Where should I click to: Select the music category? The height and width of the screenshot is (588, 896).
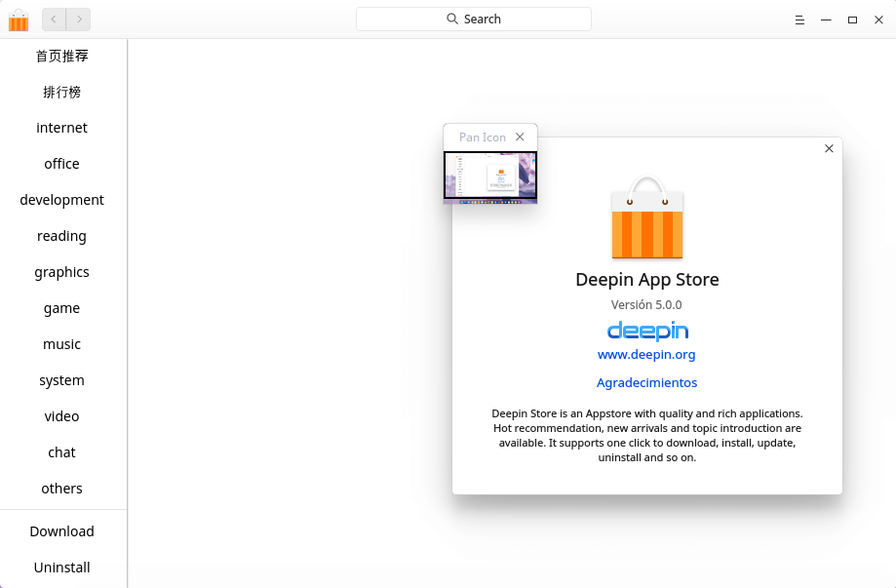click(61, 344)
